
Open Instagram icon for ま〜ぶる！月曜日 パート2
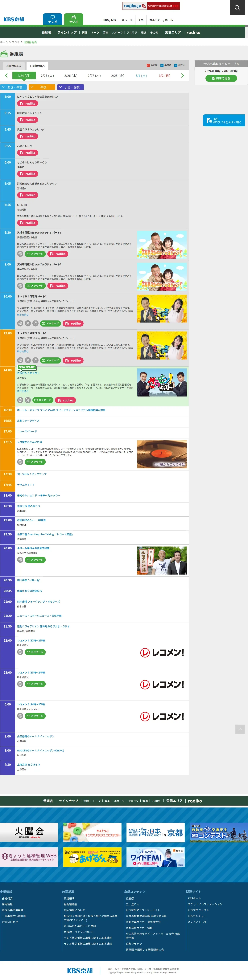[x=35, y=360]
